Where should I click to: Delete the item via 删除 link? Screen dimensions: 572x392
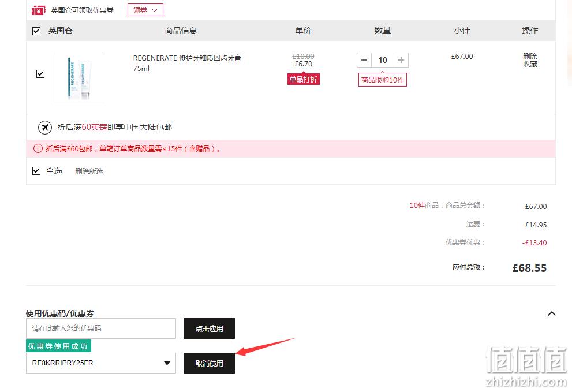click(x=530, y=56)
